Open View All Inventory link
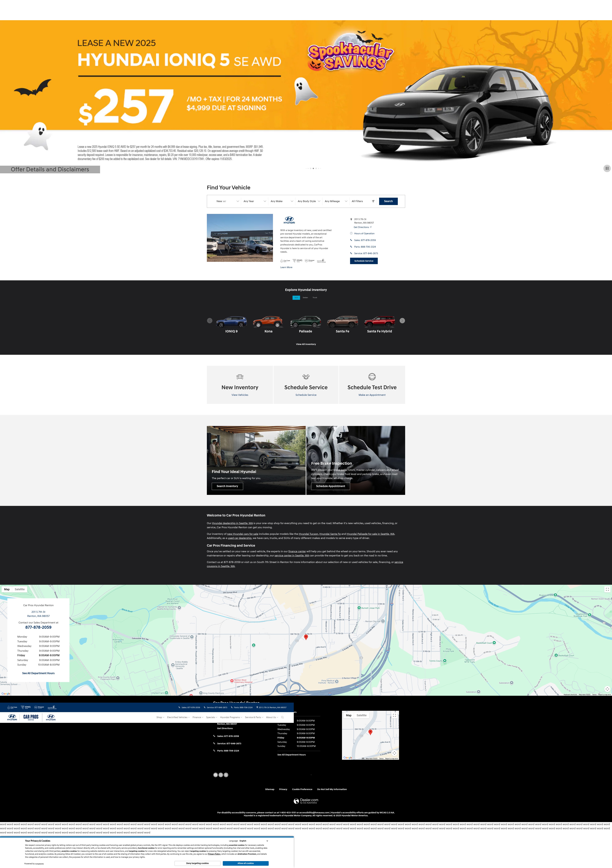 point(306,344)
